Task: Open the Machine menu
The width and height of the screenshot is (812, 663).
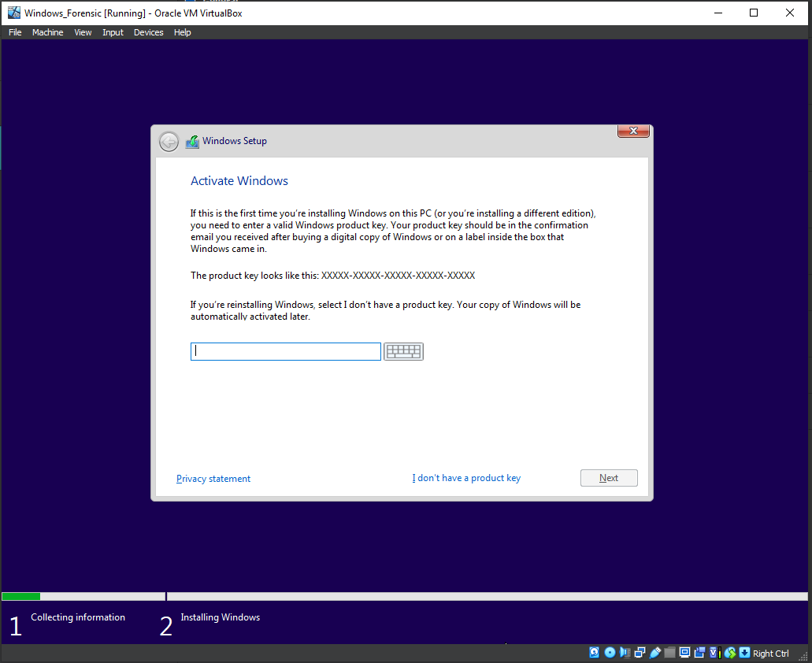Action: [47, 32]
